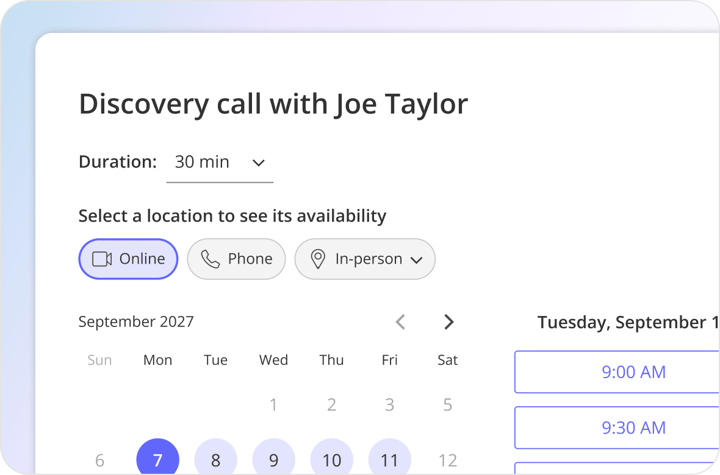The image size is (720, 475).
Task: Click the disabled date 3 on calendar
Action: [389, 405]
